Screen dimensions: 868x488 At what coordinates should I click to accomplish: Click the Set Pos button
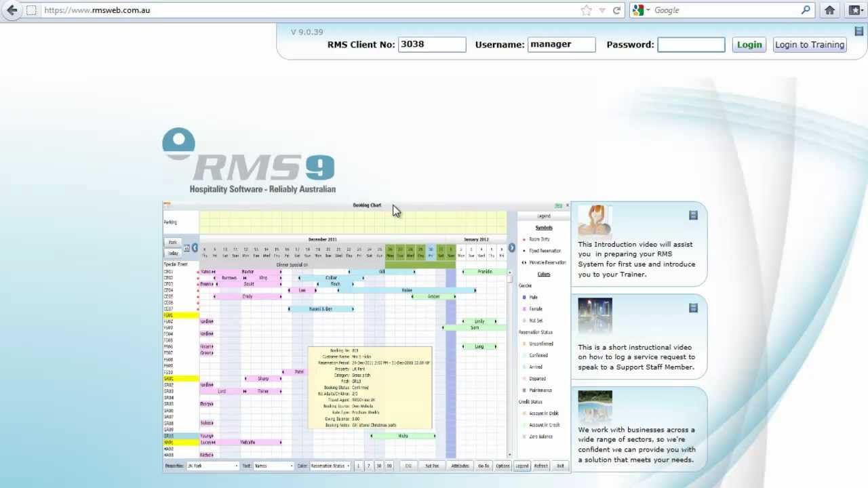tap(432, 466)
